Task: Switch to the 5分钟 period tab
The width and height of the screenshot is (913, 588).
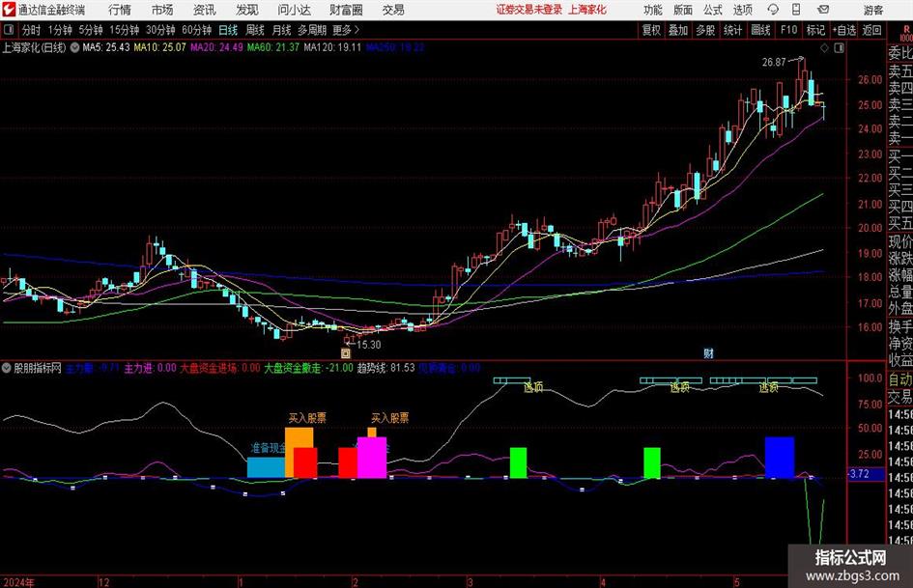Action: (90, 30)
